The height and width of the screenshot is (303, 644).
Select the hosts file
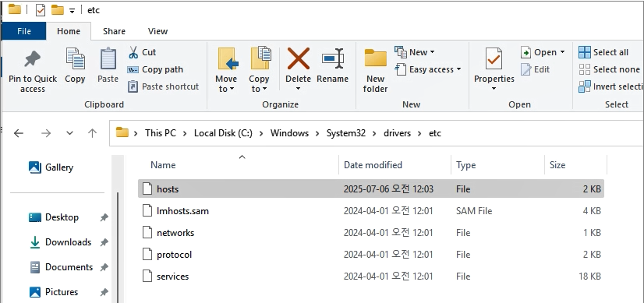click(371, 188)
